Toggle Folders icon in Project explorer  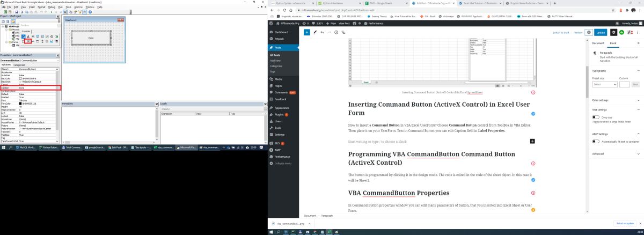coord(13,21)
